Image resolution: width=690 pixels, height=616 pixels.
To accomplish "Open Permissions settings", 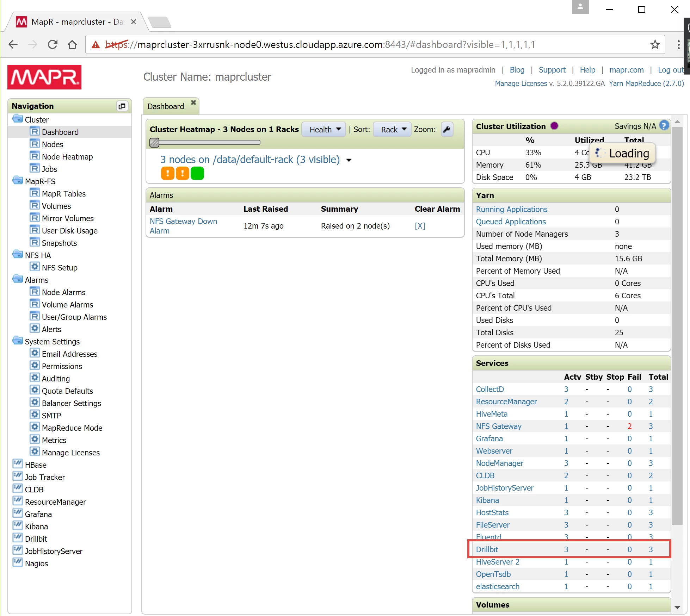I will click(x=62, y=366).
